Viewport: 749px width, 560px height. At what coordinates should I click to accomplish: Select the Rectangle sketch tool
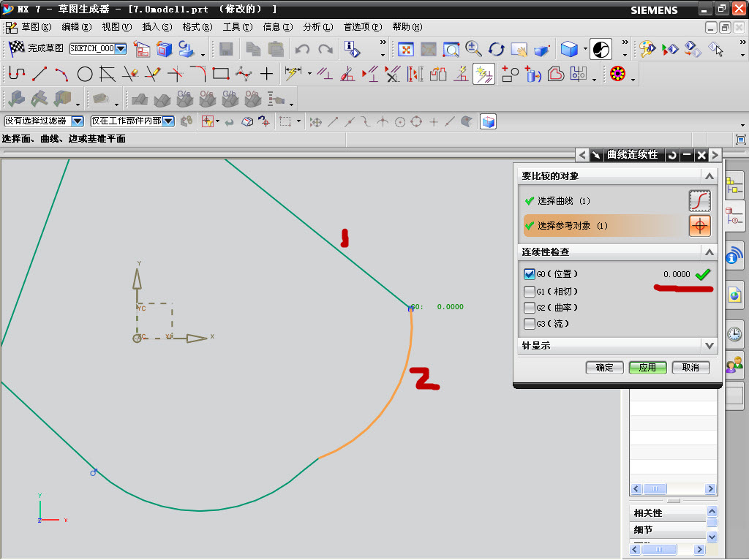click(221, 74)
